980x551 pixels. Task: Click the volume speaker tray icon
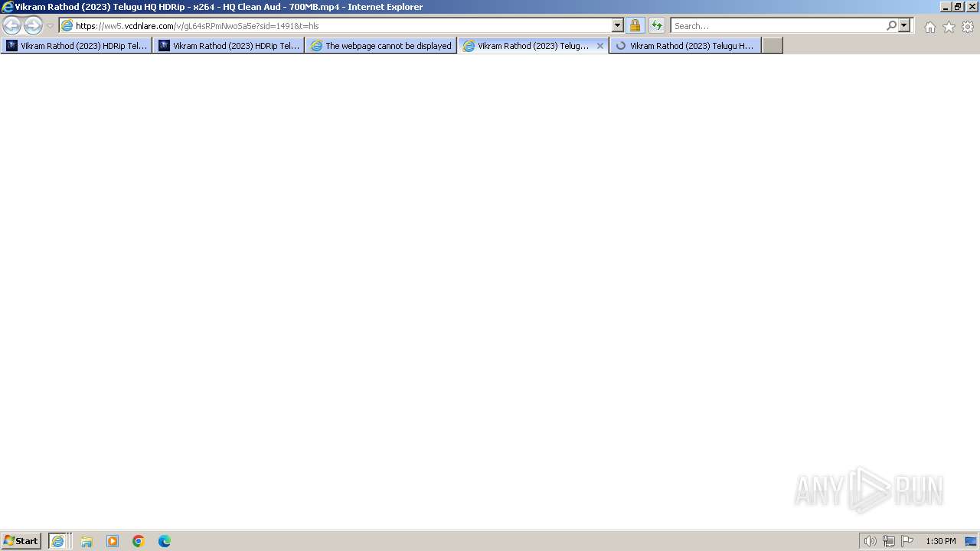(x=870, y=541)
